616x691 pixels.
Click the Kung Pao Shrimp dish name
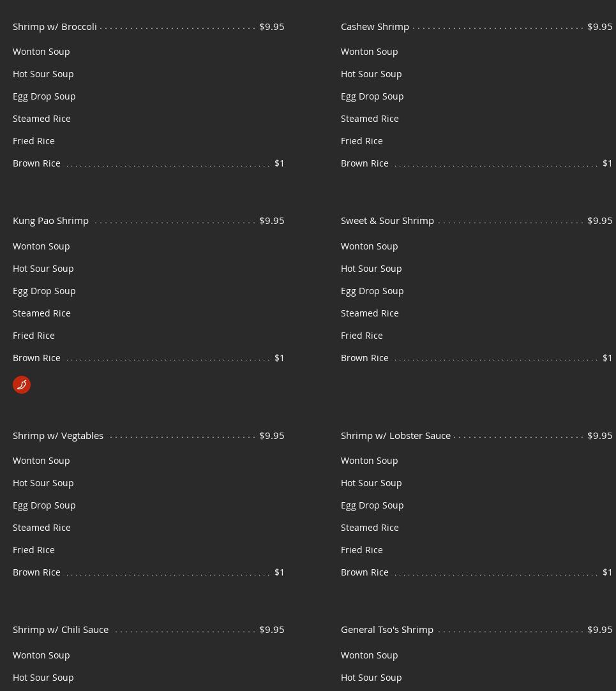click(x=50, y=221)
